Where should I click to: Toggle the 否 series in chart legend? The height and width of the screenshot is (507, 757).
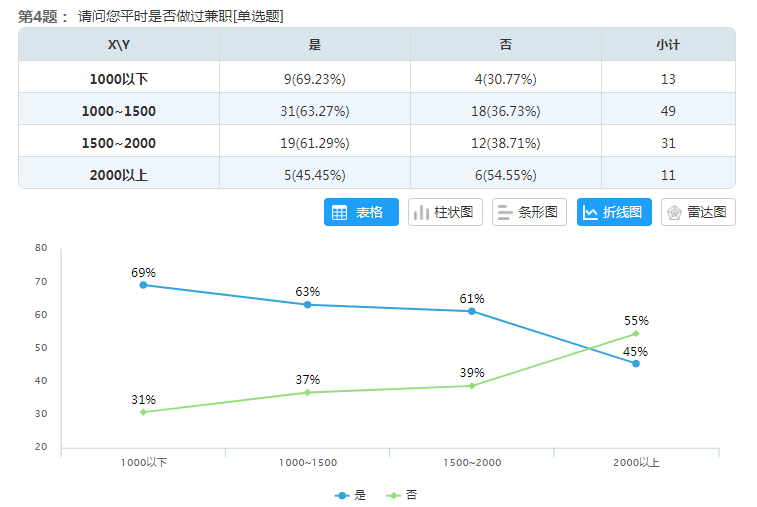pyautogui.click(x=402, y=495)
